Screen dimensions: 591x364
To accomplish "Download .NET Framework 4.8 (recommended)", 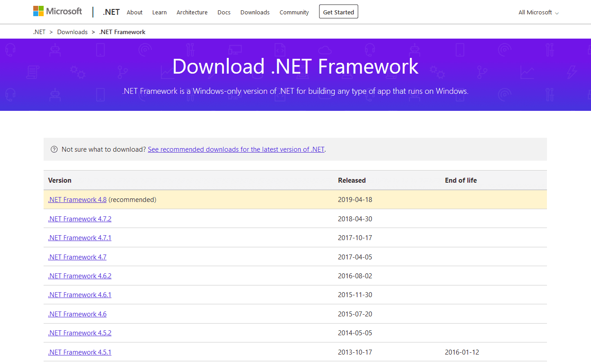I will point(77,199).
